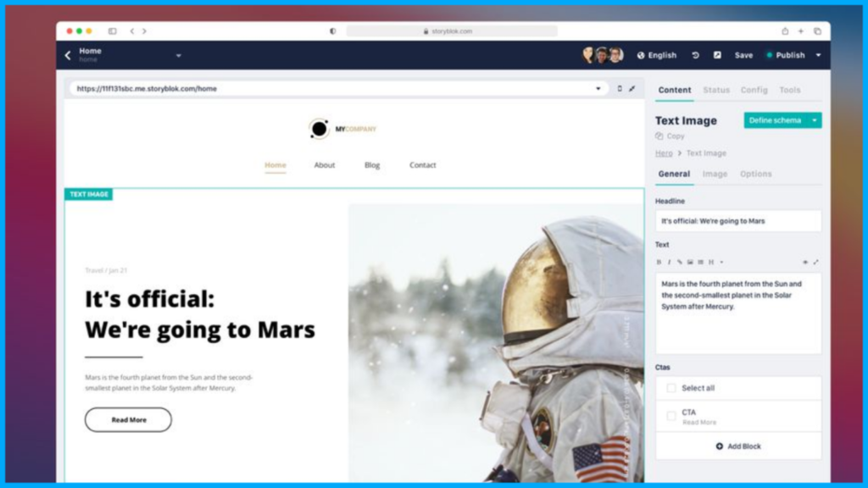
Task: Check the Select all checkbox
Action: coord(671,388)
